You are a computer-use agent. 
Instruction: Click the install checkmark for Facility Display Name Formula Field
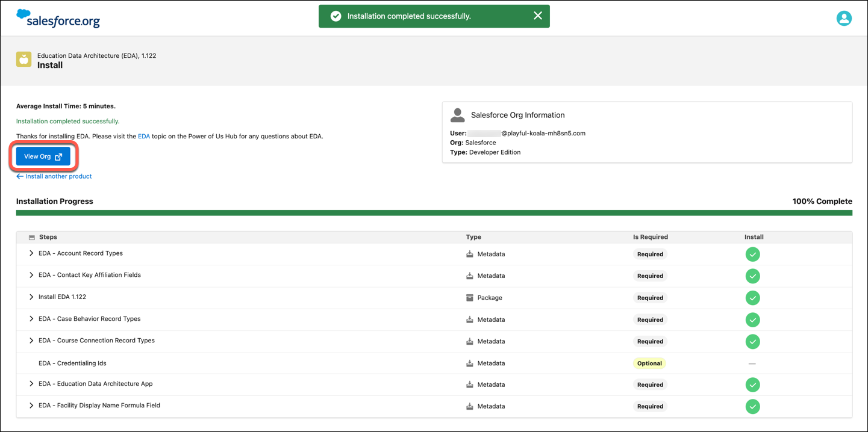(753, 406)
